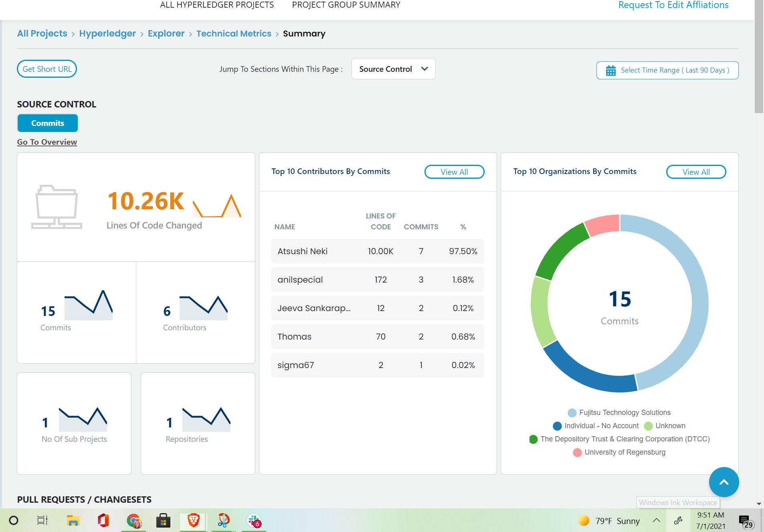
Task: Open Task View in the taskbar
Action: coord(42,520)
